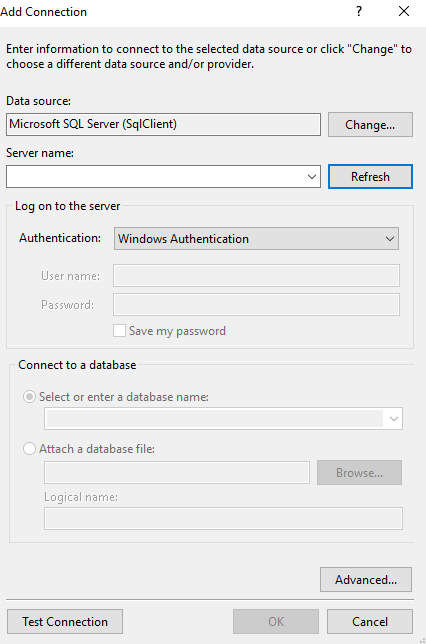Click the Data source text field
Viewport: 426px width, 644px height.
[x=163, y=124]
